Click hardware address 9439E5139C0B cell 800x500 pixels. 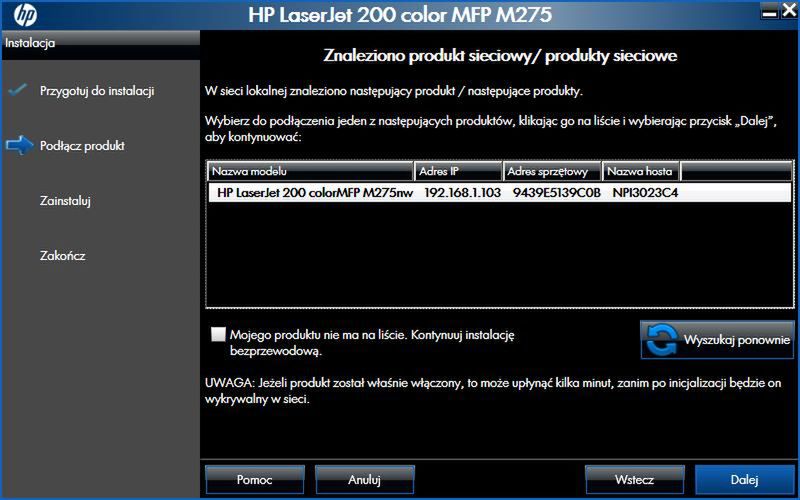point(557,192)
